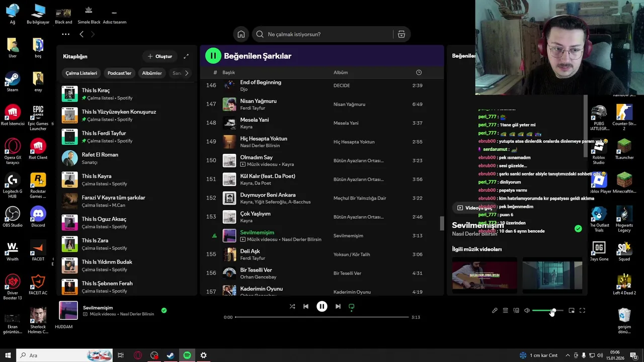The width and height of the screenshot is (644, 362).
Task: Open the miniplayer icon
Action: tap(572, 311)
